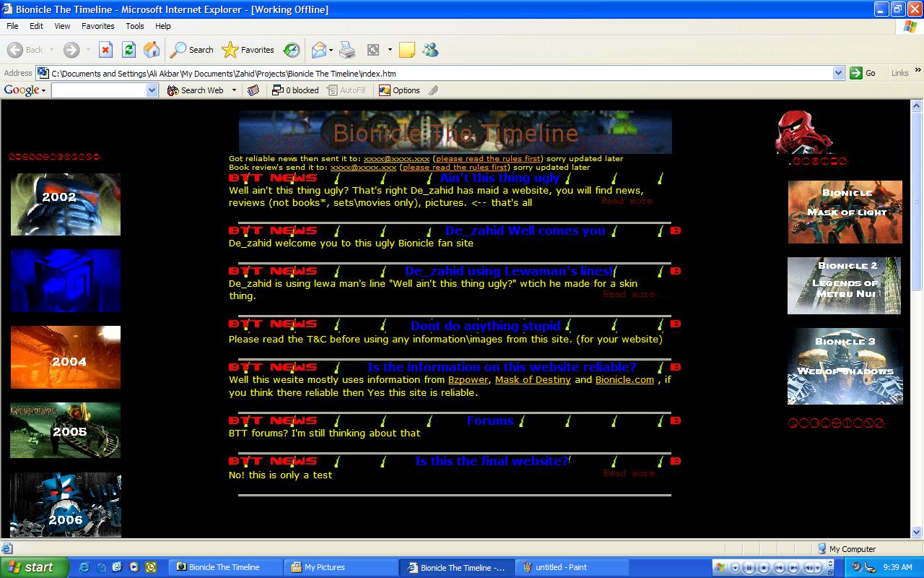This screenshot has height=578, width=924.
Task: Open Google toolbar Options
Action: point(399,90)
